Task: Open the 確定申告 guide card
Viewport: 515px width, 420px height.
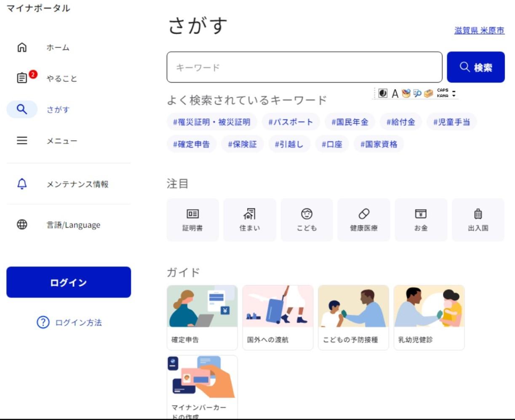Action: coord(202,317)
